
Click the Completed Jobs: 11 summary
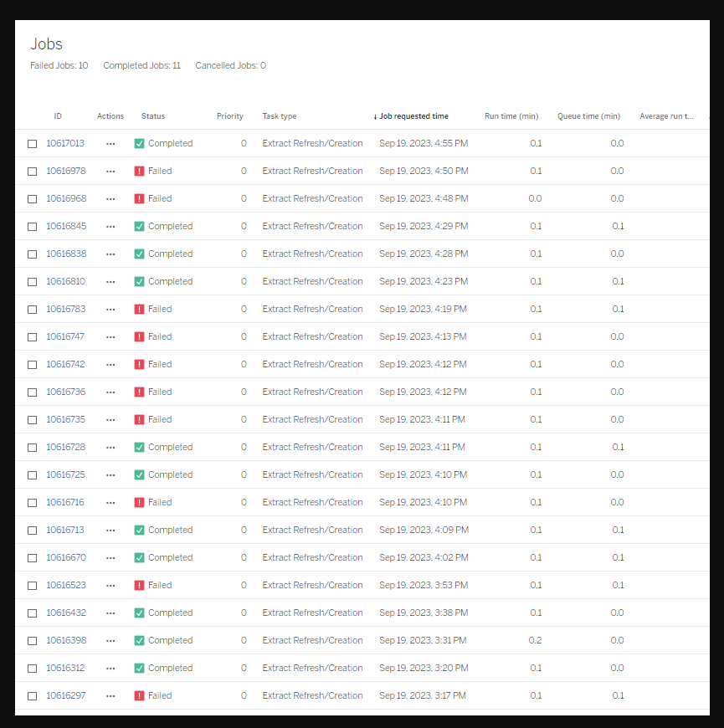(x=141, y=65)
